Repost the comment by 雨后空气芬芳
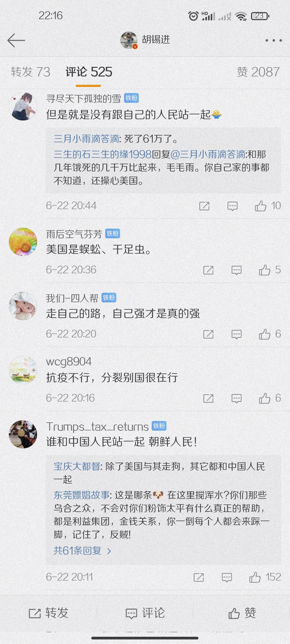This screenshot has width=290, height=644. (x=208, y=270)
